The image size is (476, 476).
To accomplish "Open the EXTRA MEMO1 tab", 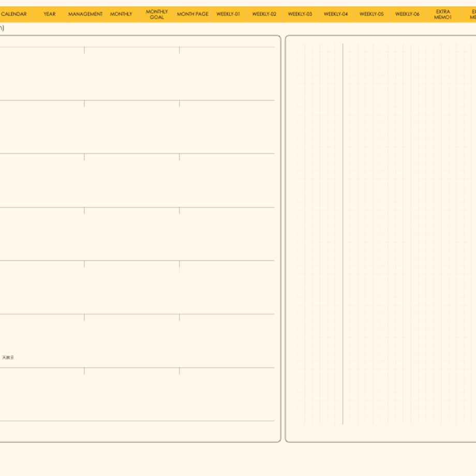I will click(443, 14).
